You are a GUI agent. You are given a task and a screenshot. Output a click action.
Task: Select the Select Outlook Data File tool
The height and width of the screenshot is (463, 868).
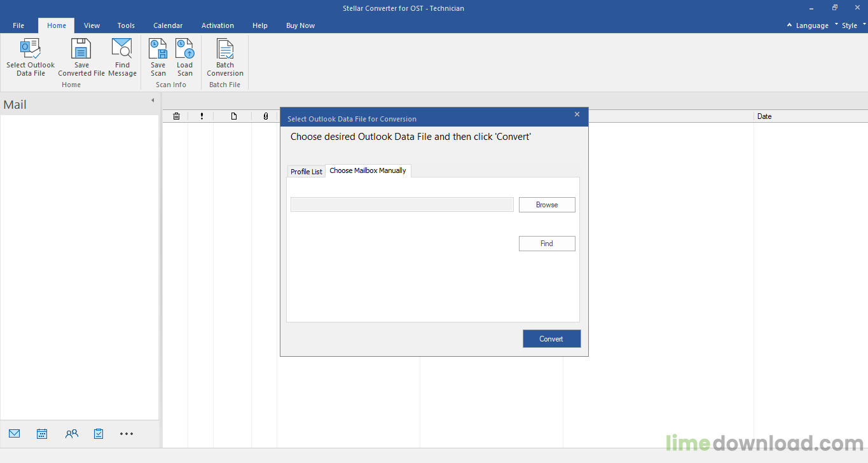tap(30, 57)
